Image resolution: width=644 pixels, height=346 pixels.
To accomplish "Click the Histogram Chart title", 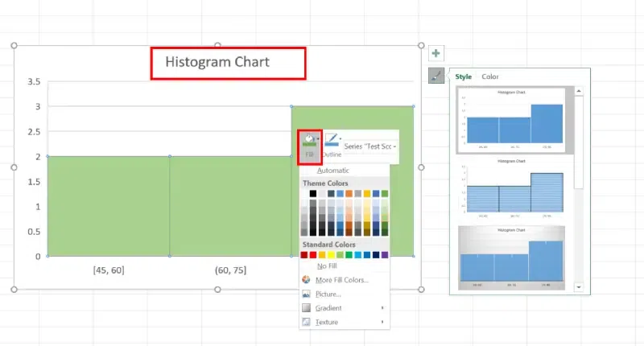I will (x=217, y=62).
